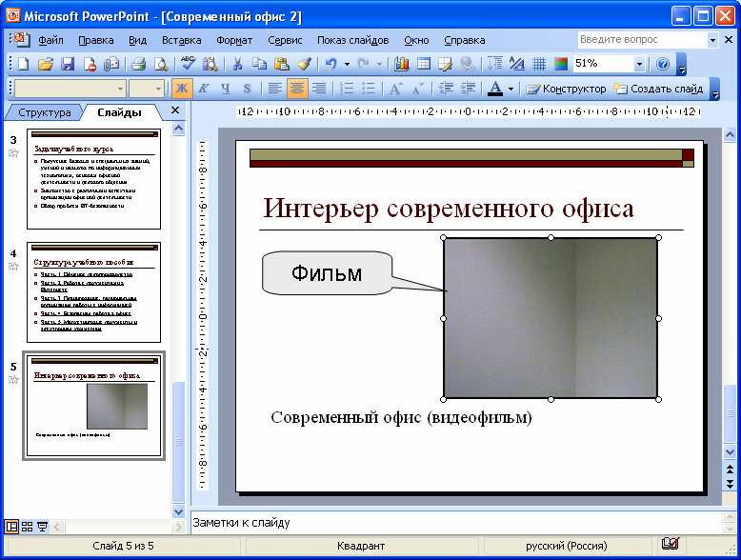Insert a table using the table icon
This screenshot has height=560, width=741.
(x=424, y=64)
